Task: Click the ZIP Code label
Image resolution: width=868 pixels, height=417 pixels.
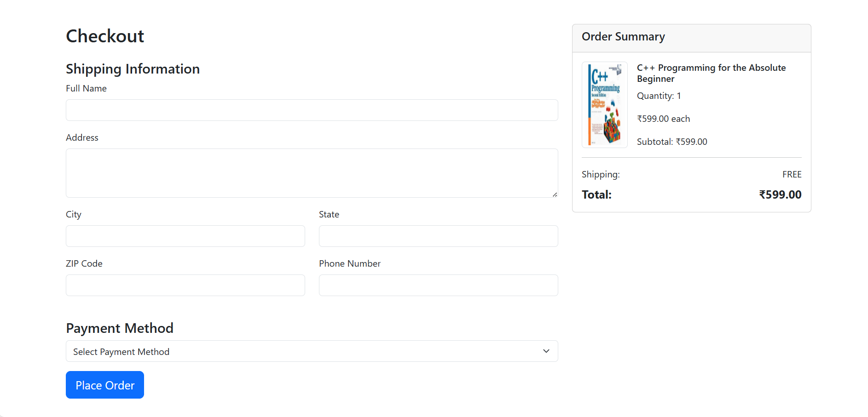Action: pyautogui.click(x=84, y=263)
